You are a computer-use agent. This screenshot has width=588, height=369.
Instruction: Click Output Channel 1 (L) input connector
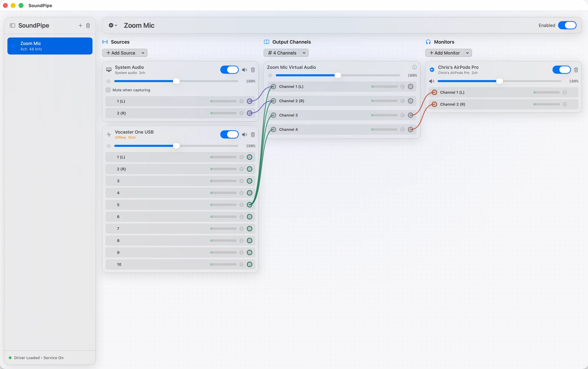(x=273, y=87)
